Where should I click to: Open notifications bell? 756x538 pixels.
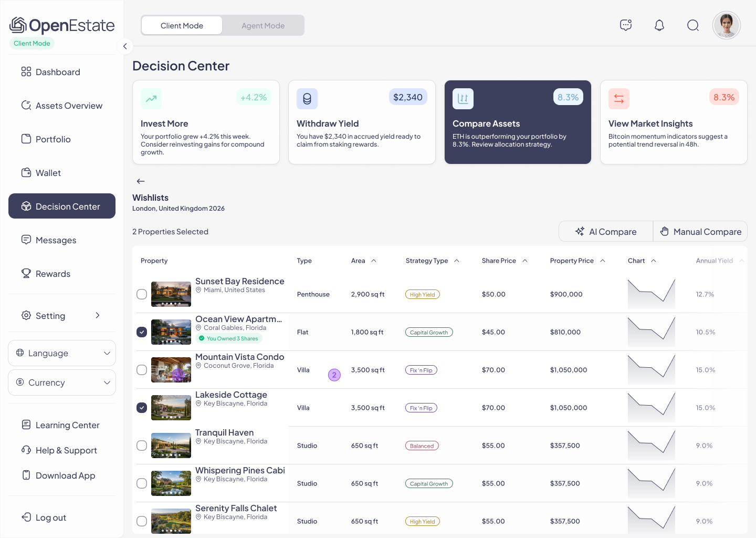[659, 25]
